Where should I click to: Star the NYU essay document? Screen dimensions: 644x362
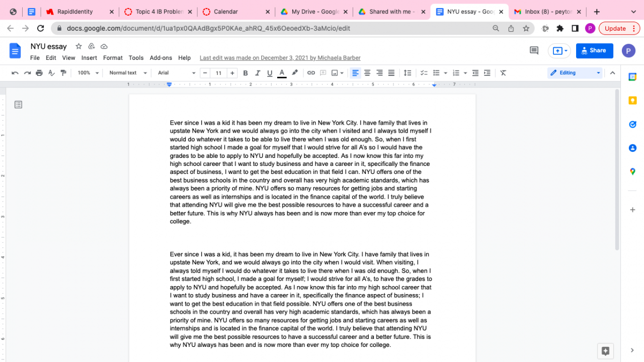[x=78, y=46]
